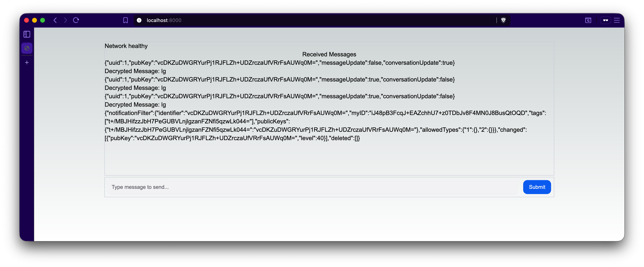Open the Brave hamburger menu

point(617,20)
